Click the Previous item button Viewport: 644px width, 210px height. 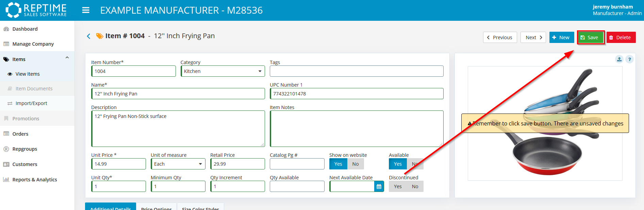pyautogui.click(x=500, y=37)
